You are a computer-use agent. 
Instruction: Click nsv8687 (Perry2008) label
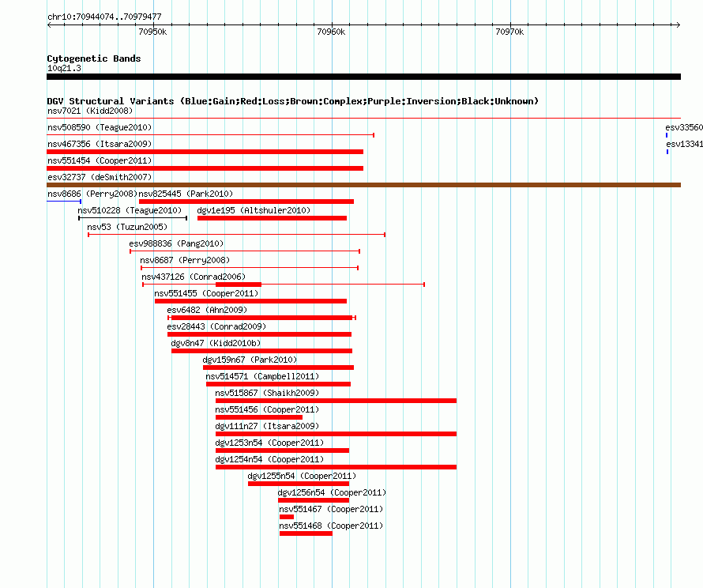coord(185,260)
